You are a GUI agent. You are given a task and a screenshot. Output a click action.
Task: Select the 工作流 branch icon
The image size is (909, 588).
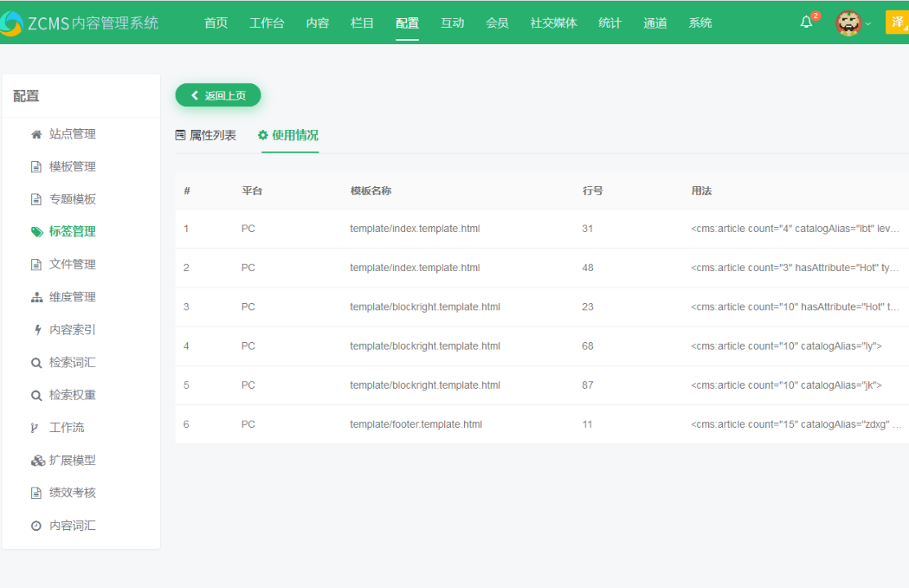point(35,427)
